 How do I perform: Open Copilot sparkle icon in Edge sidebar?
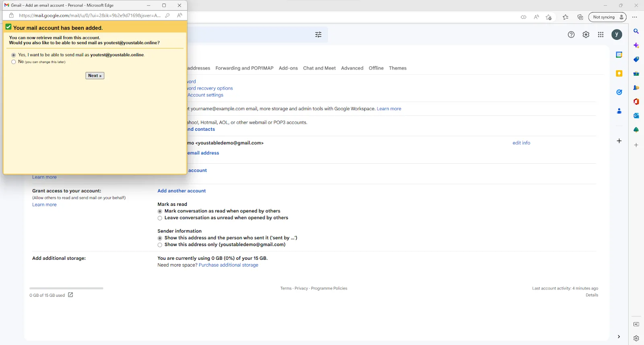tap(636, 45)
